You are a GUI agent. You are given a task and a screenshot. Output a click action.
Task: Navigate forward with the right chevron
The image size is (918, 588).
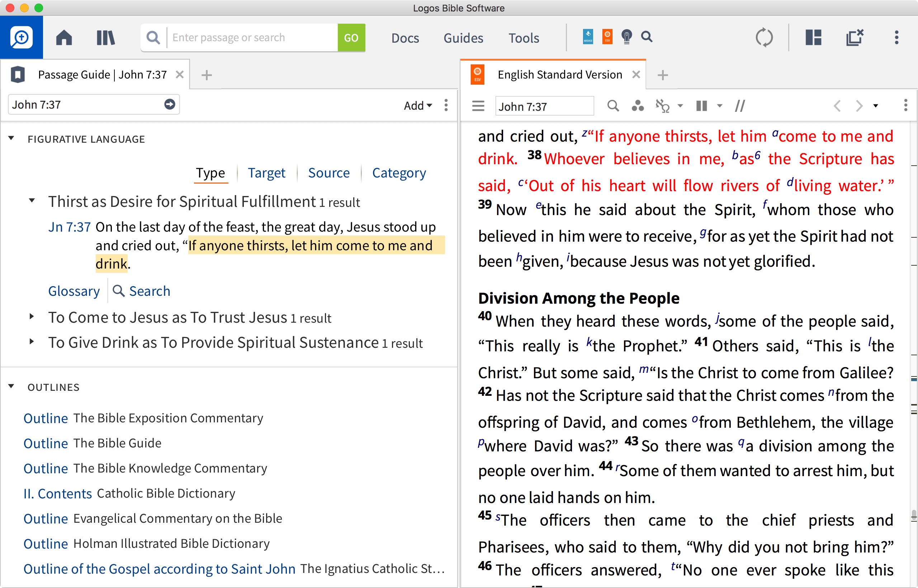[859, 106]
